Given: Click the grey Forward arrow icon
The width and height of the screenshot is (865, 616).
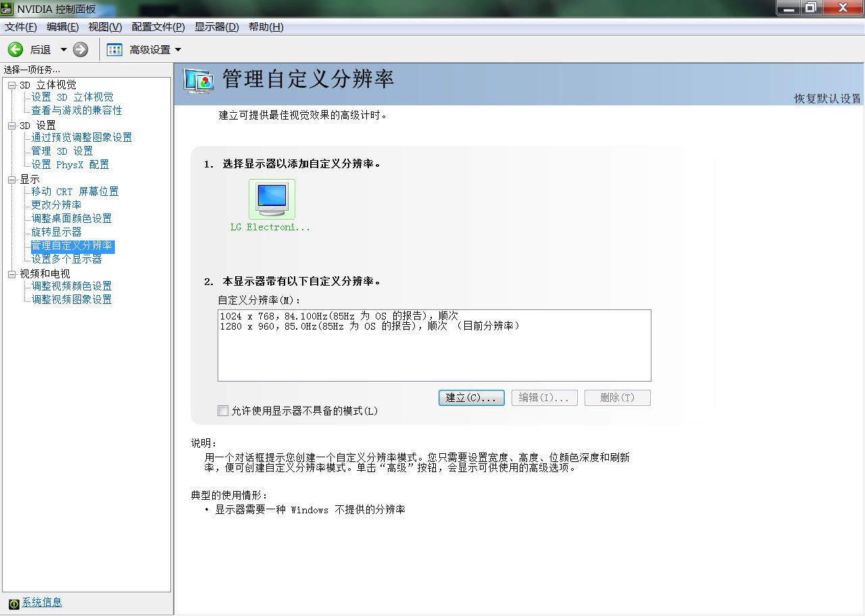Looking at the screenshot, I should (x=80, y=49).
